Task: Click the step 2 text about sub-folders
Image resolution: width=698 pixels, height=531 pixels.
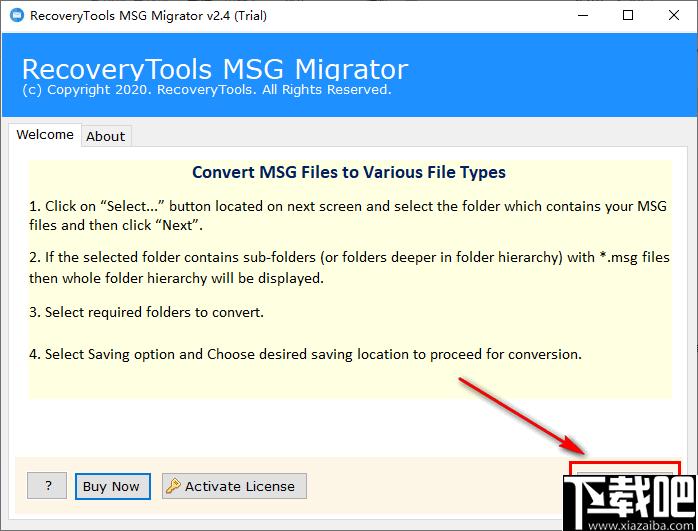Action: pos(349,268)
